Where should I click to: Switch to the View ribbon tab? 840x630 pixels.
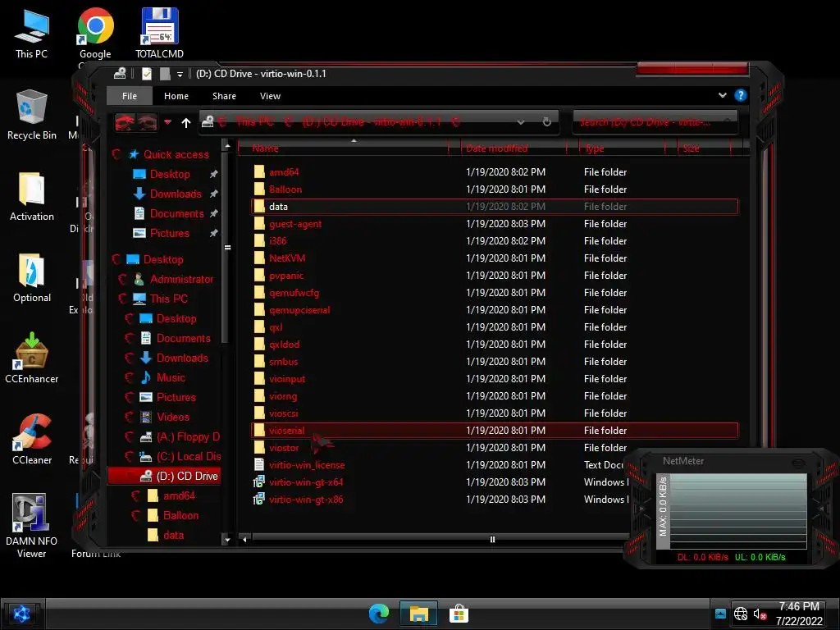[x=270, y=96]
